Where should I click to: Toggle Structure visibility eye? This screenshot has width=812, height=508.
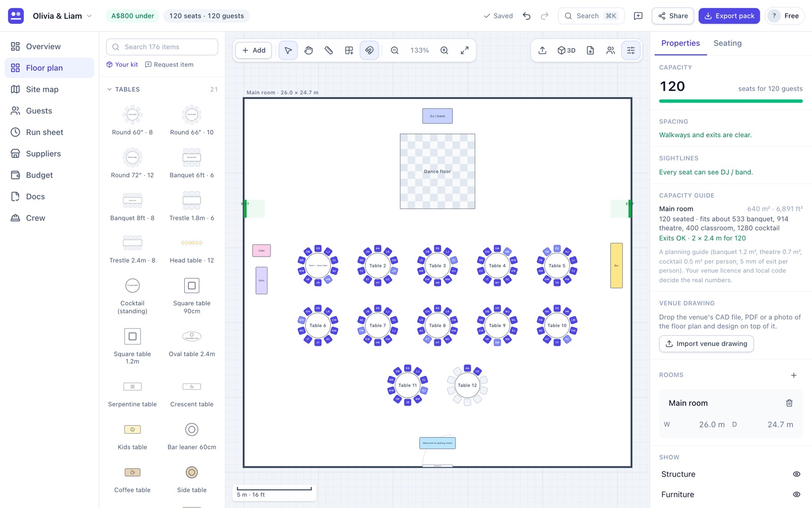pos(796,474)
